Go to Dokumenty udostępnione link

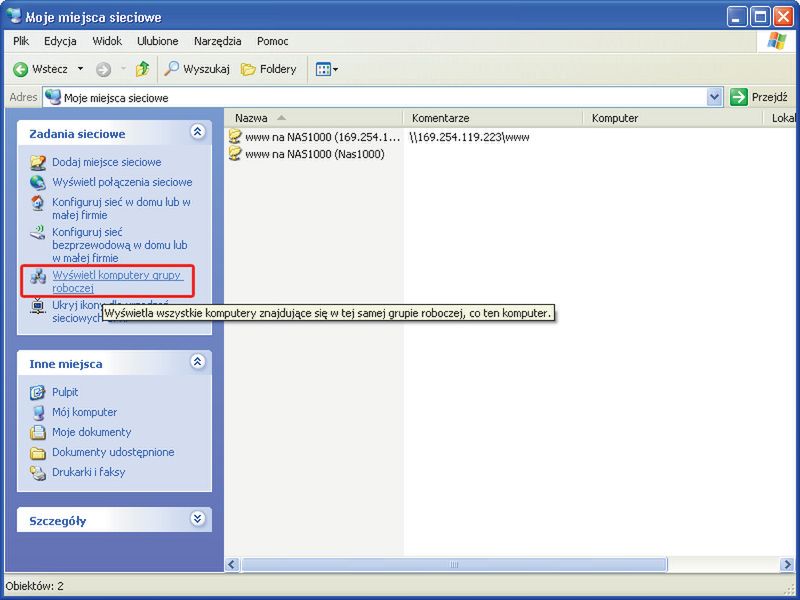(113, 453)
